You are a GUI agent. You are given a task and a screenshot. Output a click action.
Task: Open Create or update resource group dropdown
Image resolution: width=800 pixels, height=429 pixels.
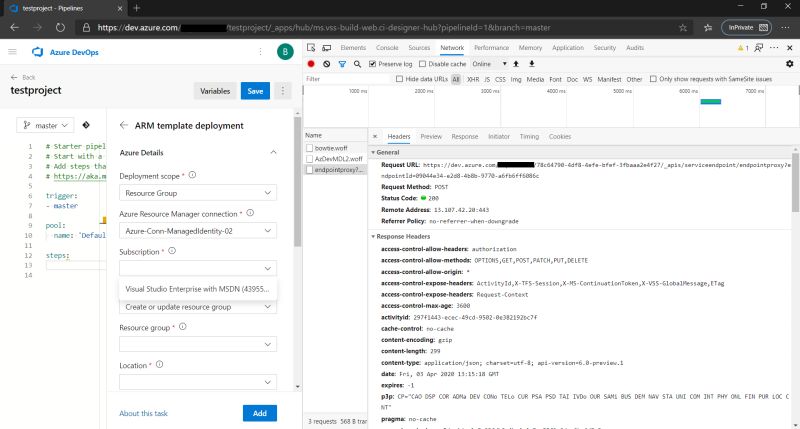pos(198,307)
